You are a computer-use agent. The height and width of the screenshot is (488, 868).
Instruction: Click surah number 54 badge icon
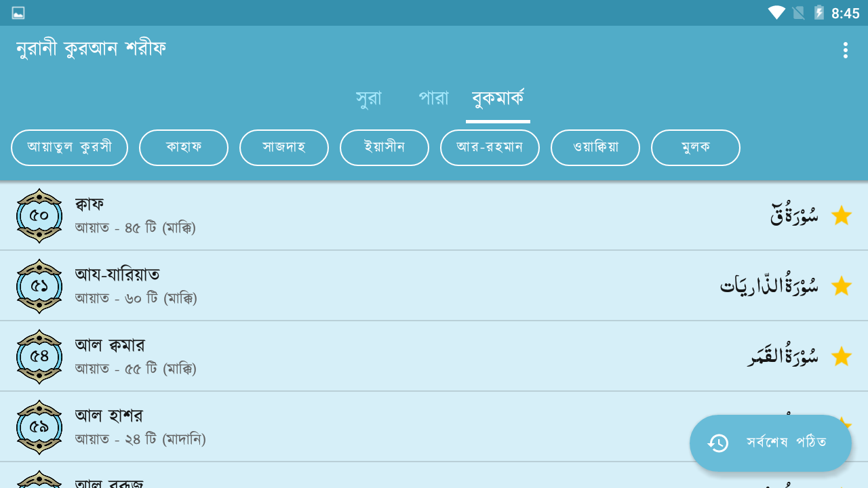(39, 357)
